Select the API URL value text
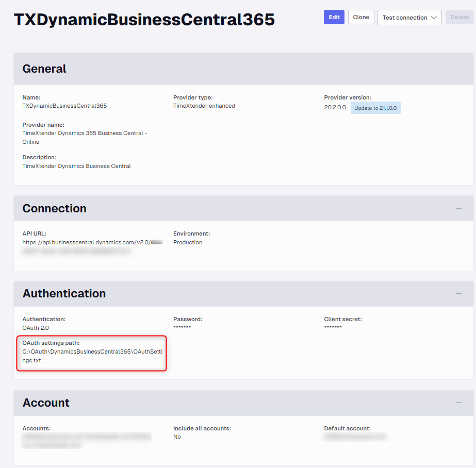The height and width of the screenshot is (468, 476). point(93,246)
